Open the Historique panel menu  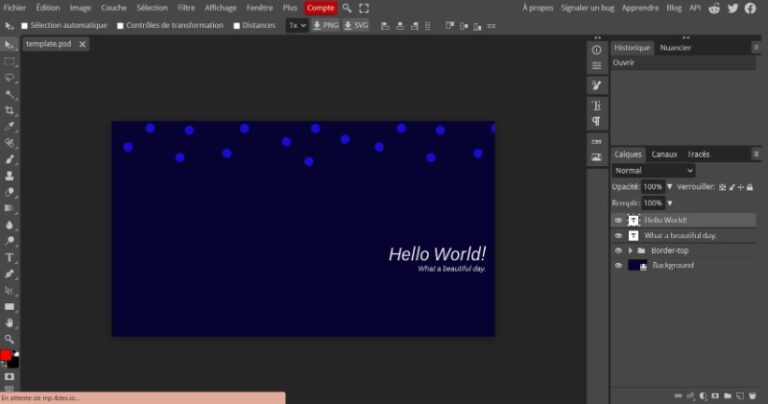[756, 48]
